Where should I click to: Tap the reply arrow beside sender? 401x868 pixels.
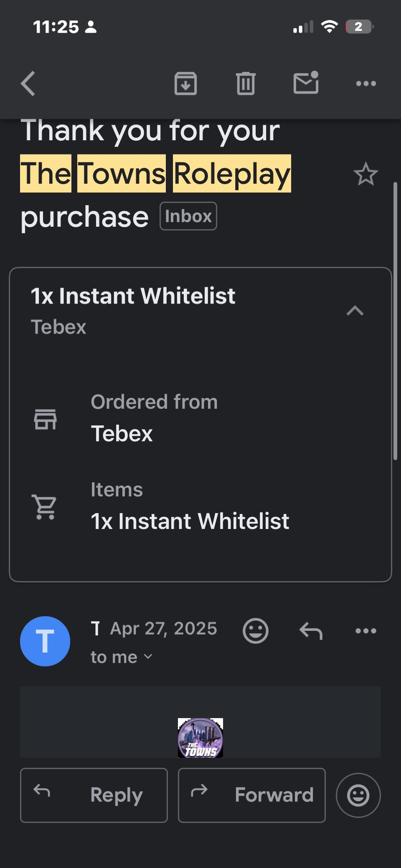pyautogui.click(x=311, y=630)
